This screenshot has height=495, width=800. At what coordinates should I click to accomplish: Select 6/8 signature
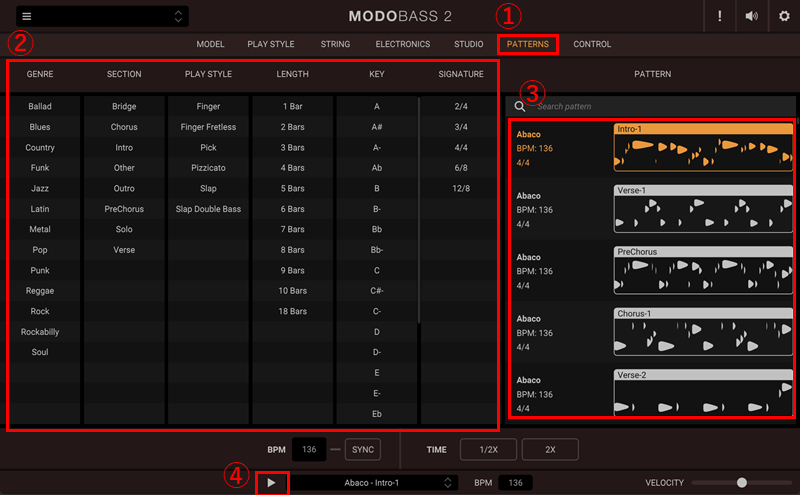click(x=461, y=168)
